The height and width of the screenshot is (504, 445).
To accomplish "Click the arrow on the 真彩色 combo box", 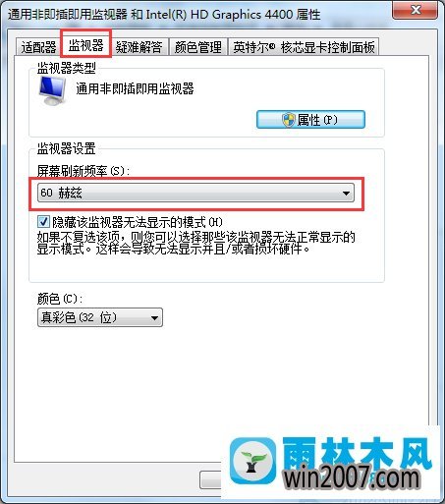I will click(154, 317).
